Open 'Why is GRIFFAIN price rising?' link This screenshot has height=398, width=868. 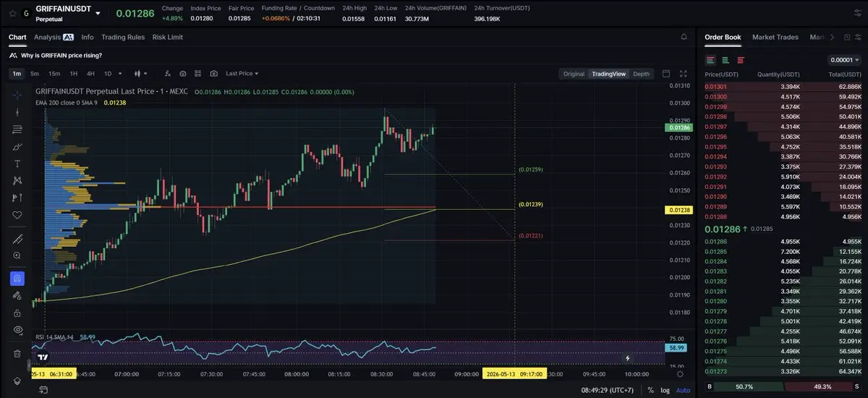61,55
